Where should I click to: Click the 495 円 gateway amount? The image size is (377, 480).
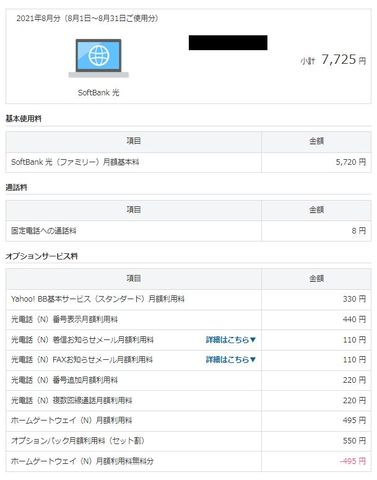coord(354,420)
